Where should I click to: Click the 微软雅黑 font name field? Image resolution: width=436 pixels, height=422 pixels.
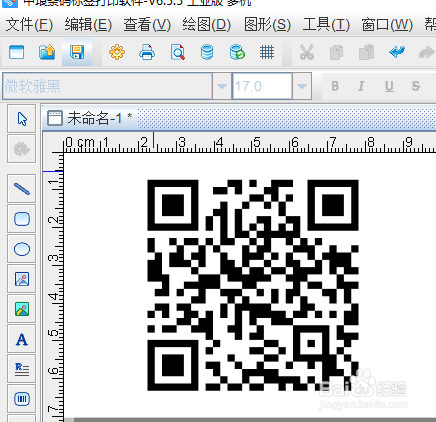[x=107, y=86]
